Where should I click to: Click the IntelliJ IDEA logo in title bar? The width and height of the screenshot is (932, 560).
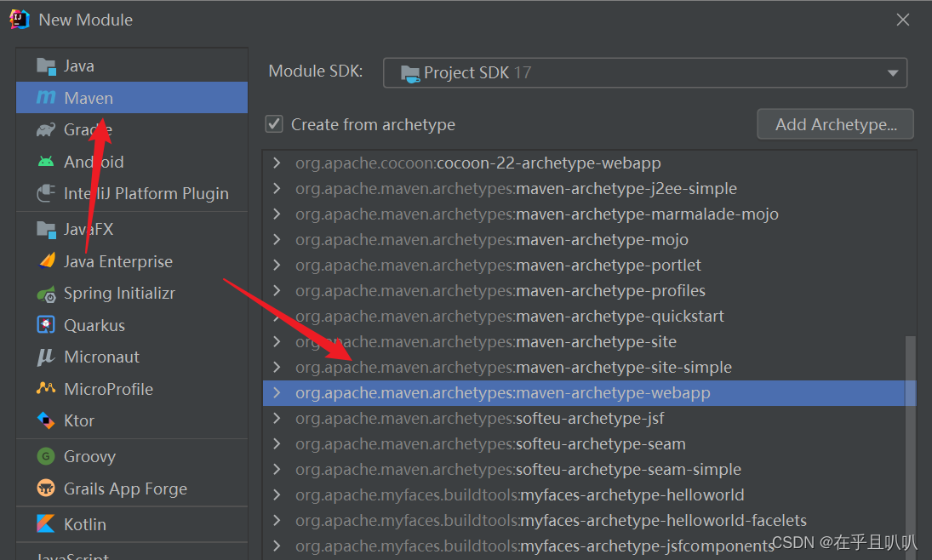pos(20,20)
